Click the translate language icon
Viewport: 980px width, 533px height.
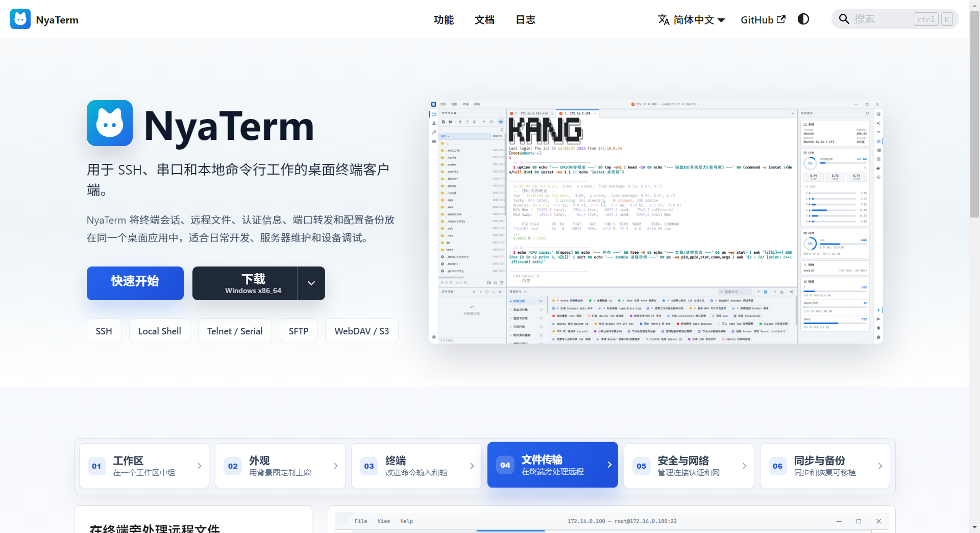[x=664, y=19]
